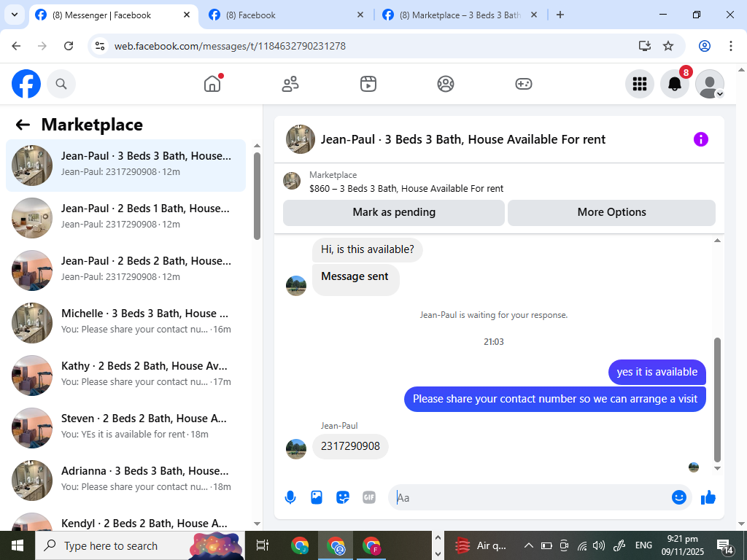Viewport: 747px width, 560px height.
Task: Show hidden system tray icons chevron
Action: click(x=528, y=545)
